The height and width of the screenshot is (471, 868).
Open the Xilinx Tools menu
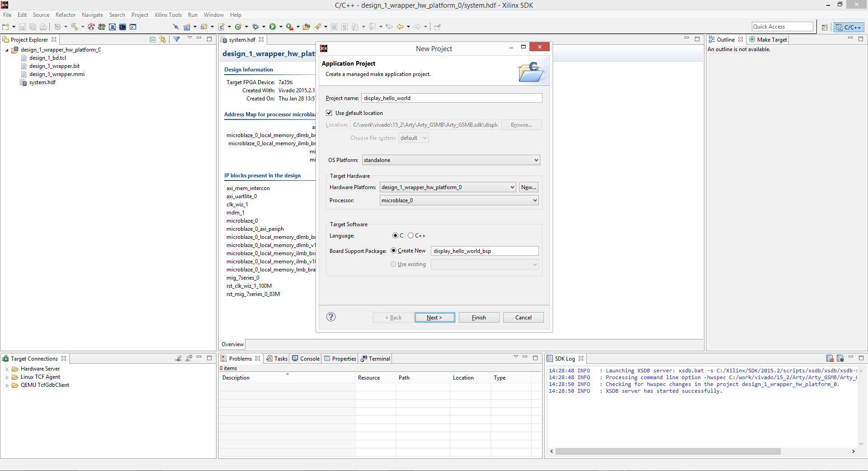coord(168,15)
